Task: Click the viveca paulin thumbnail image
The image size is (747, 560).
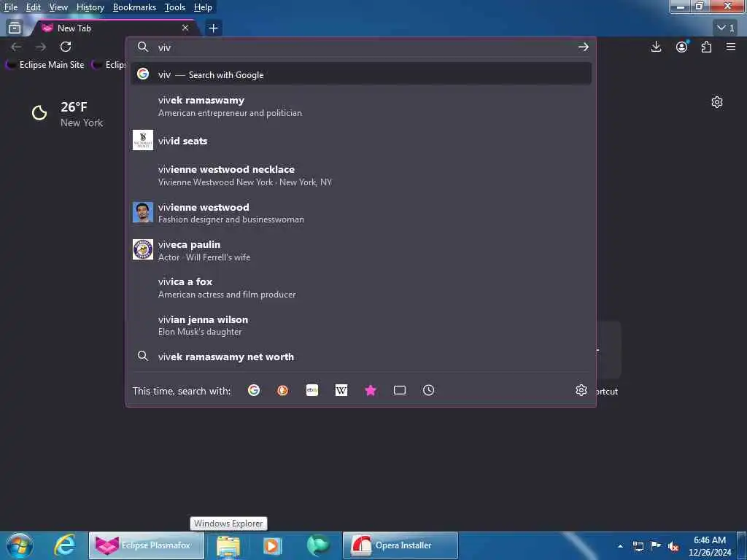Action: (143, 249)
